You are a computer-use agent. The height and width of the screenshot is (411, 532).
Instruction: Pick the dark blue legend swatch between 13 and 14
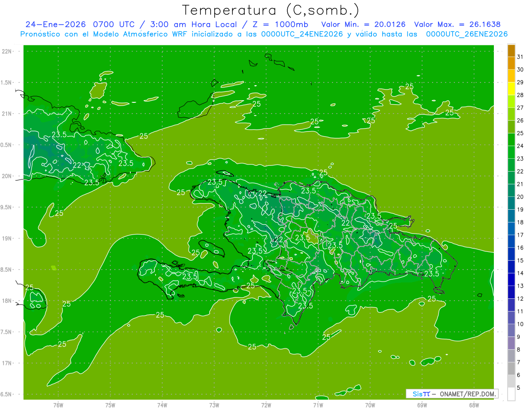511,280
